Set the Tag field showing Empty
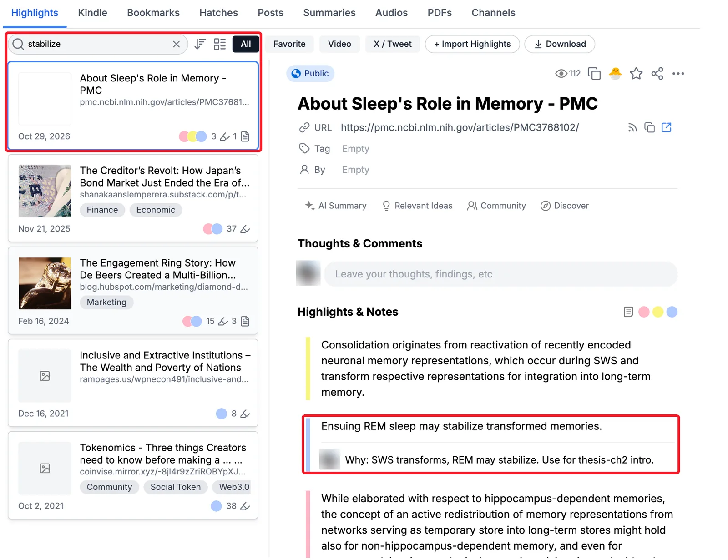Image resolution: width=728 pixels, height=560 pixels. [356, 149]
